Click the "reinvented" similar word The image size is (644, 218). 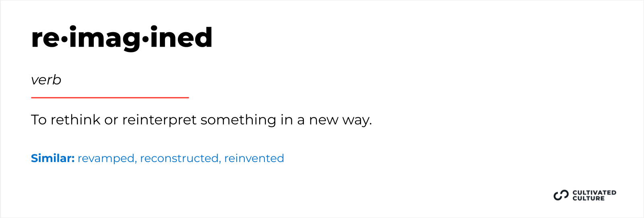click(x=254, y=158)
